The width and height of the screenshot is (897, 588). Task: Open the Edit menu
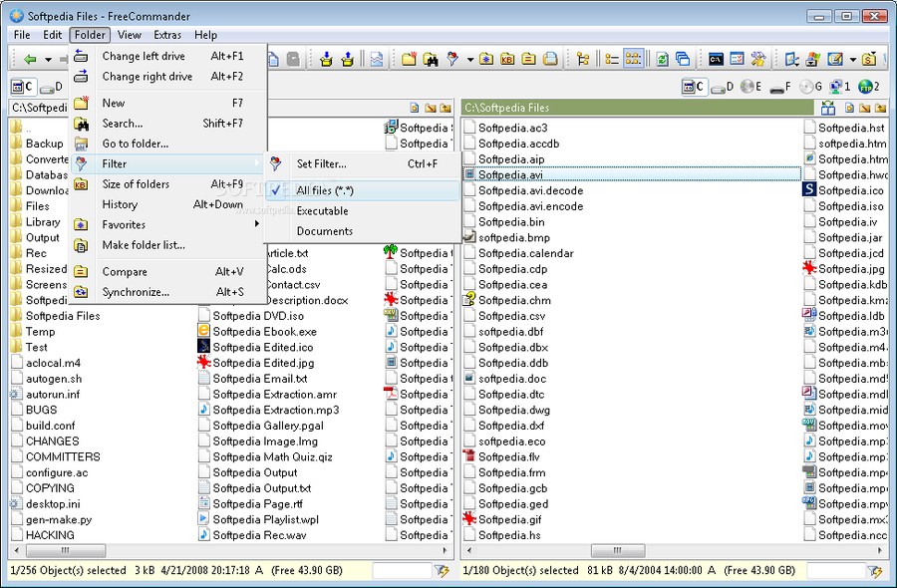click(x=52, y=35)
